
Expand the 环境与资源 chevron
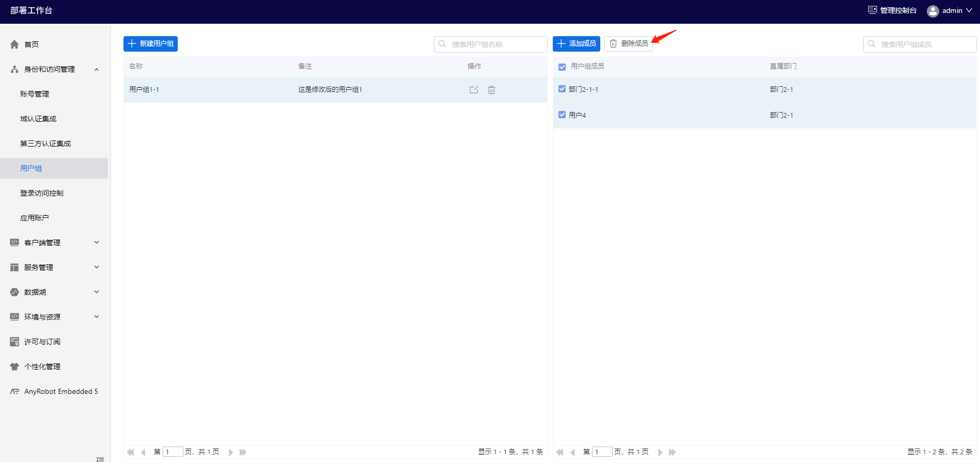coord(97,317)
